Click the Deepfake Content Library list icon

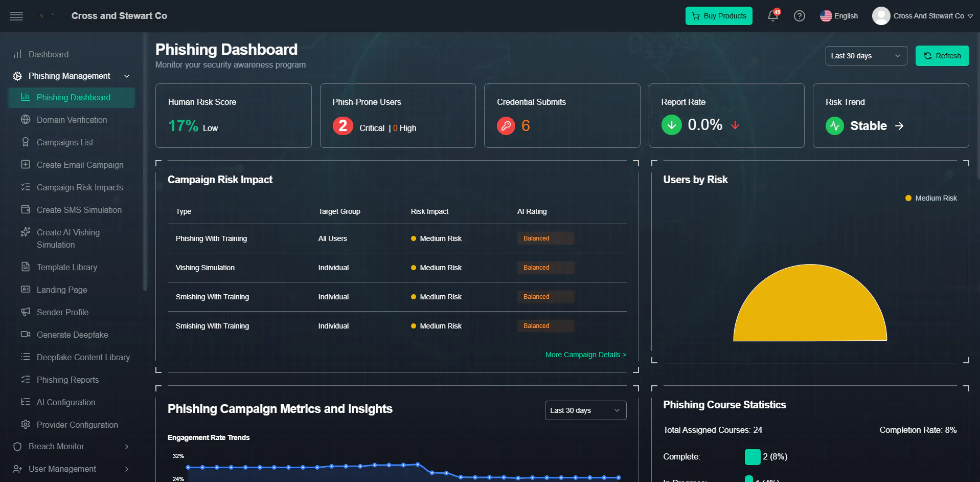[26, 357]
